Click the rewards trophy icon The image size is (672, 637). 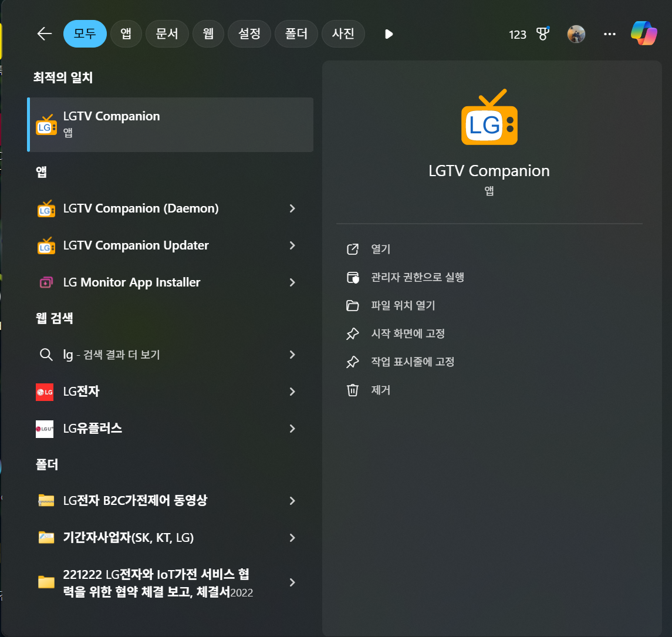click(543, 33)
